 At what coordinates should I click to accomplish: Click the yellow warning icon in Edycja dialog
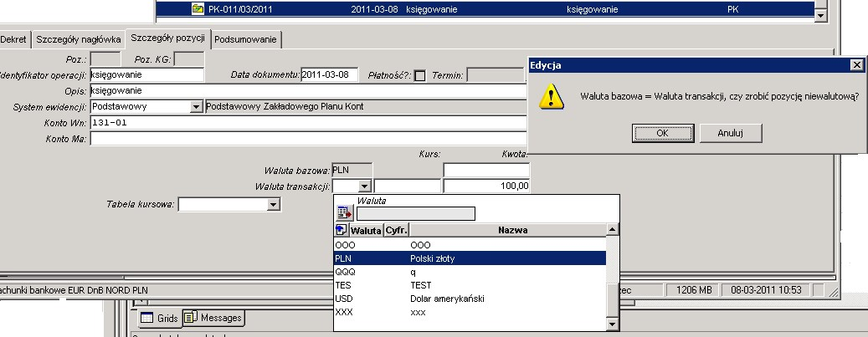pyautogui.click(x=552, y=96)
